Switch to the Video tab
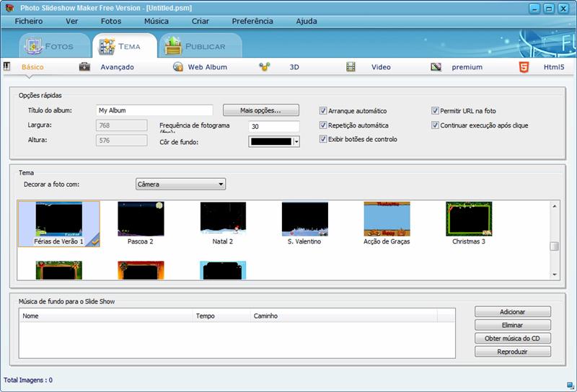 point(381,67)
